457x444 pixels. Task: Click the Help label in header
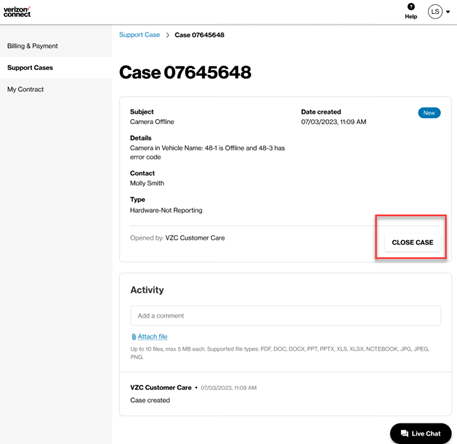tap(411, 16)
